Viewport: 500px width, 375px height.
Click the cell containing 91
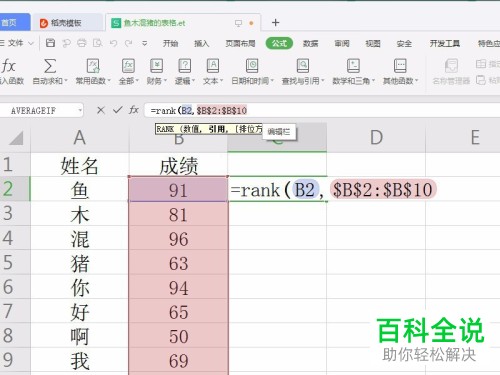(178, 189)
